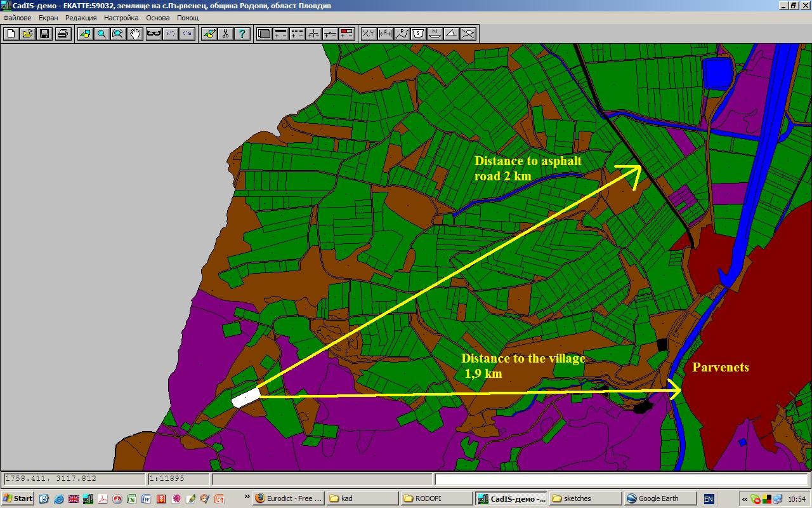Click the eyeglasses view icon

click(x=154, y=34)
